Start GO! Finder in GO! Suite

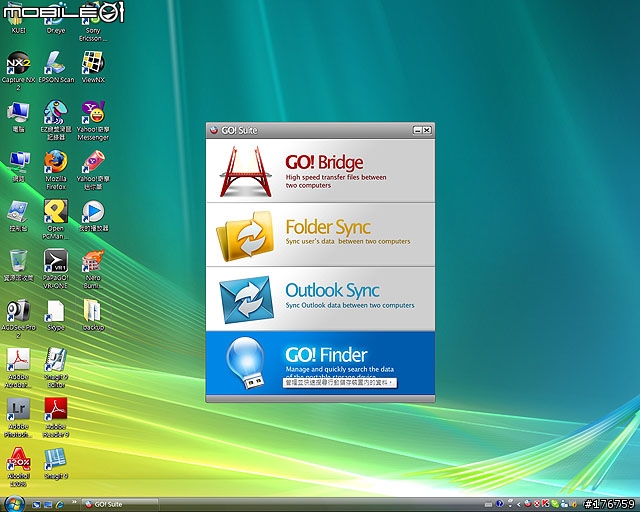320,363
